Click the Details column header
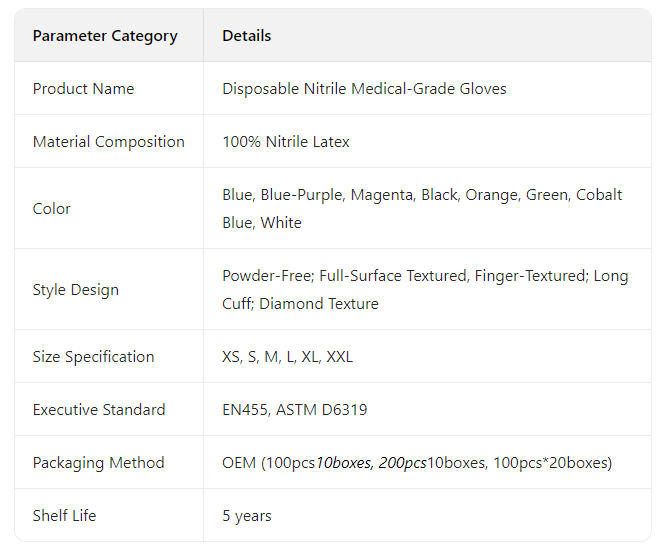This screenshot has height=548, width=669. click(247, 36)
